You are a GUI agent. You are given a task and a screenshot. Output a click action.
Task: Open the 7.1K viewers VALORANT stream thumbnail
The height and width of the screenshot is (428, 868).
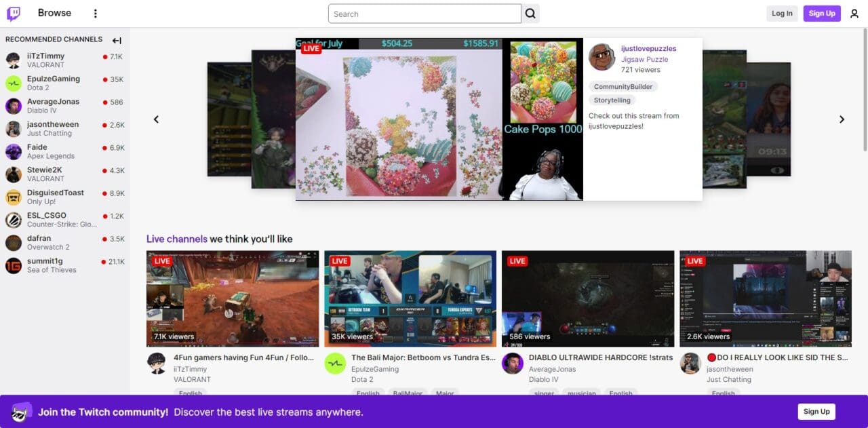tap(233, 299)
